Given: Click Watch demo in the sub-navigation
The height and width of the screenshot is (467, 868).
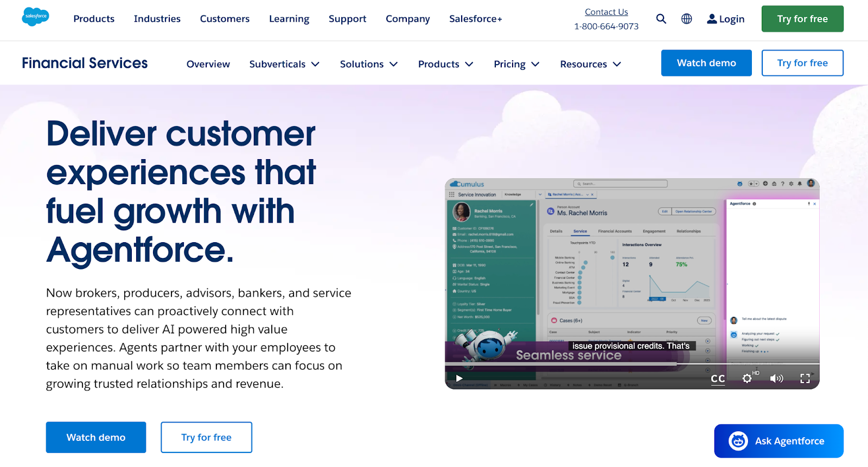Looking at the screenshot, I should coord(706,63).
